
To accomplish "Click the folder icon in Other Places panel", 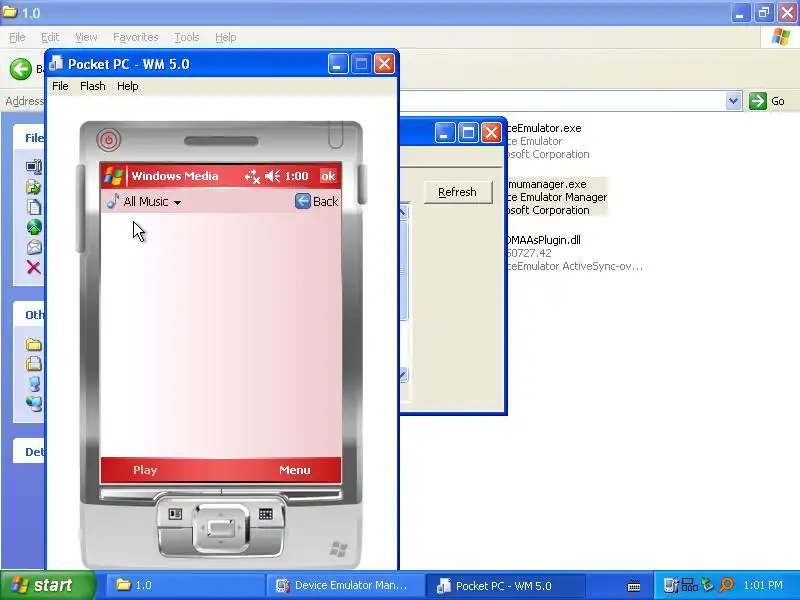I will 34,344.
